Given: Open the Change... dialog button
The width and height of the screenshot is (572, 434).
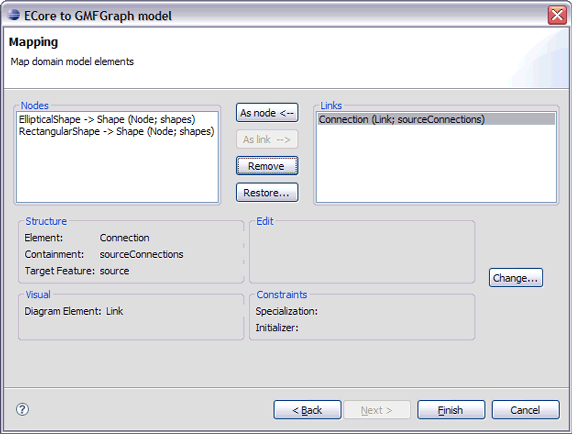Looking at the screenshot, I should pos(516,278).
